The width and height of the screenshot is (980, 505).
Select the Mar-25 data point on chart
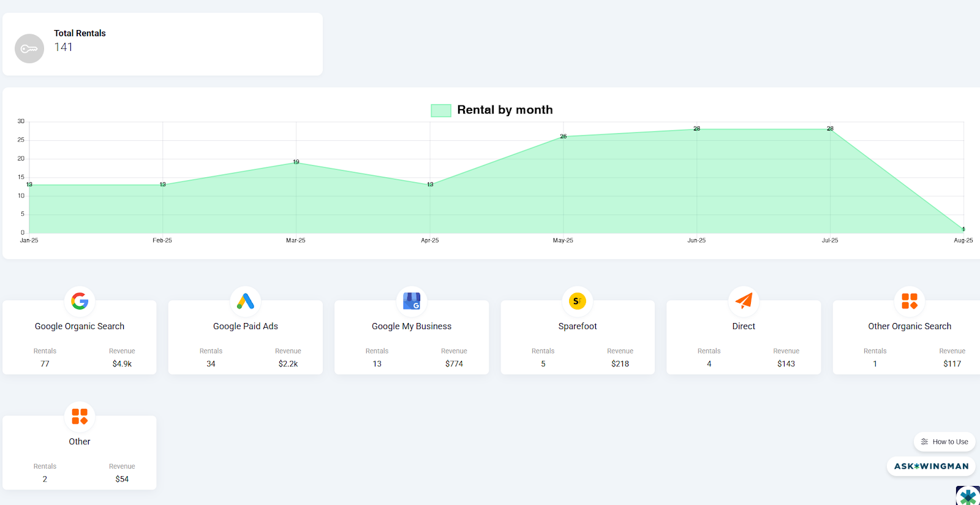[x=296, y=162]
